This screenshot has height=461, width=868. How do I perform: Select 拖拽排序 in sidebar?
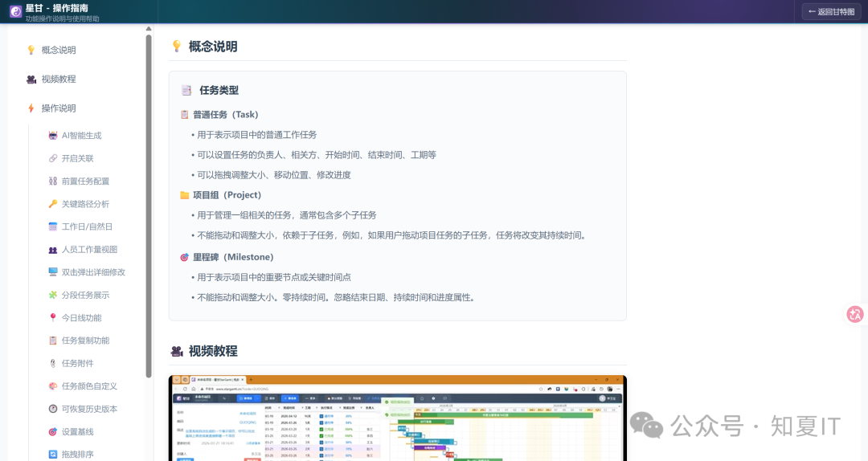click(77, 455)
